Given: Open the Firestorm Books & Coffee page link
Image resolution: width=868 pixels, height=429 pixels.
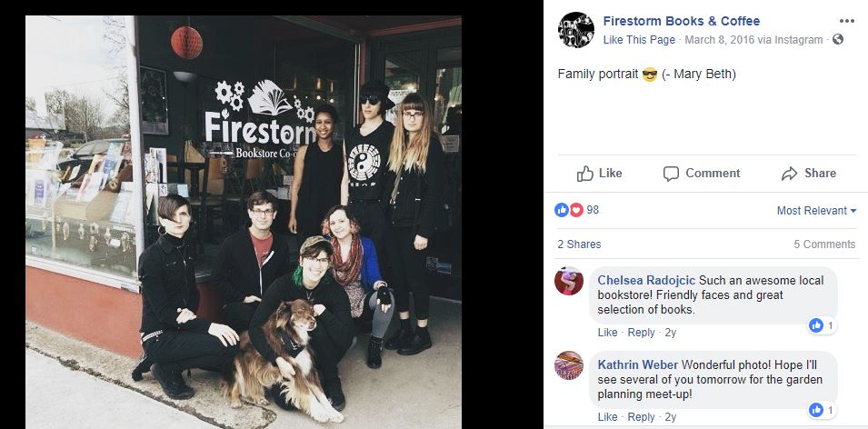Looking at the screenshot, I should 681,21.
